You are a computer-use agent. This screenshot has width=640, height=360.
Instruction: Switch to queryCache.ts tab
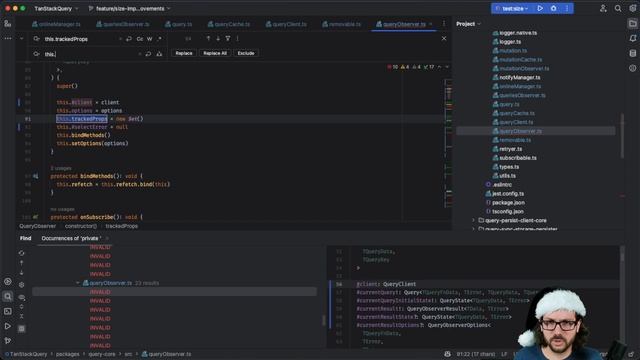click(x=229, y=24)
